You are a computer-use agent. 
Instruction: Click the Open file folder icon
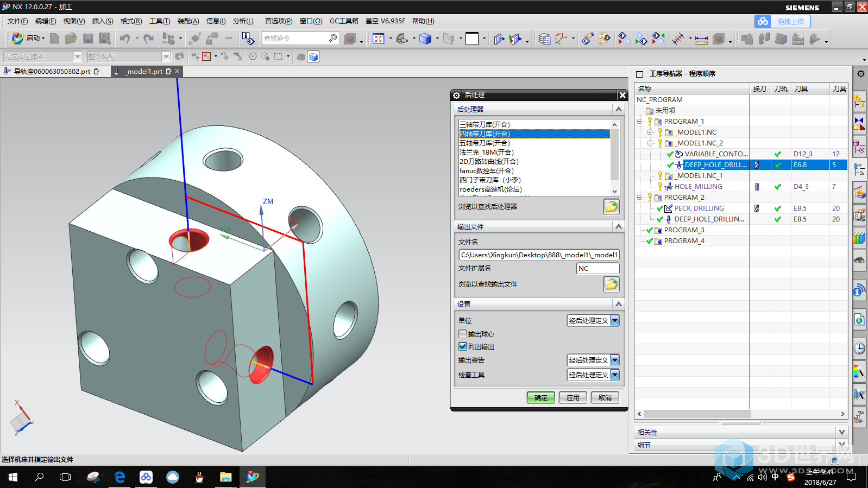71,38
